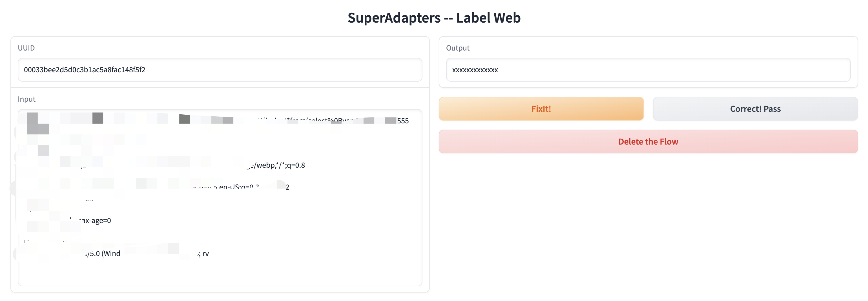This screenshot has width=868, height=301.
Task: Click the Output label
Action: coord(458,48)
